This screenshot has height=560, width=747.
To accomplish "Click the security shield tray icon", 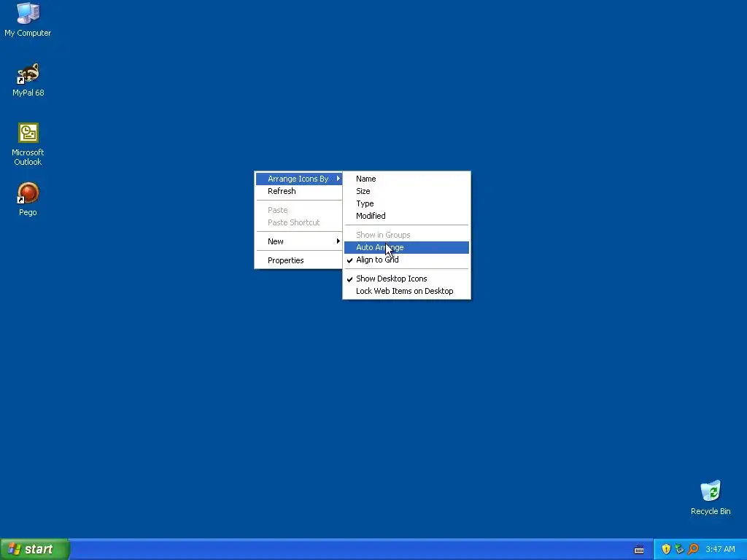I will 666,549.
